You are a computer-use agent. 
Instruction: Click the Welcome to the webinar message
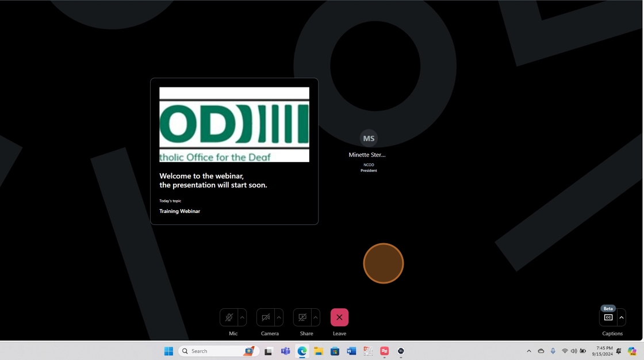(x=213, y=181)
